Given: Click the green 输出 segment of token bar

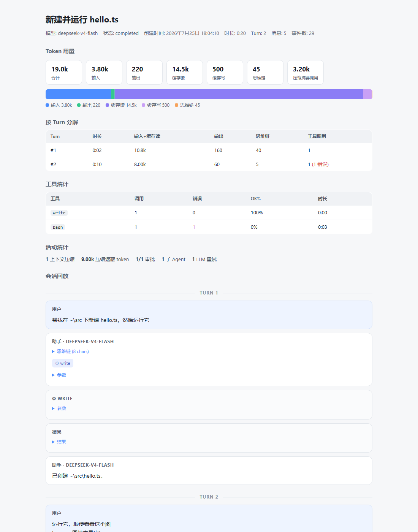Looking at the screenshot, I should click(x=113, y=94).
